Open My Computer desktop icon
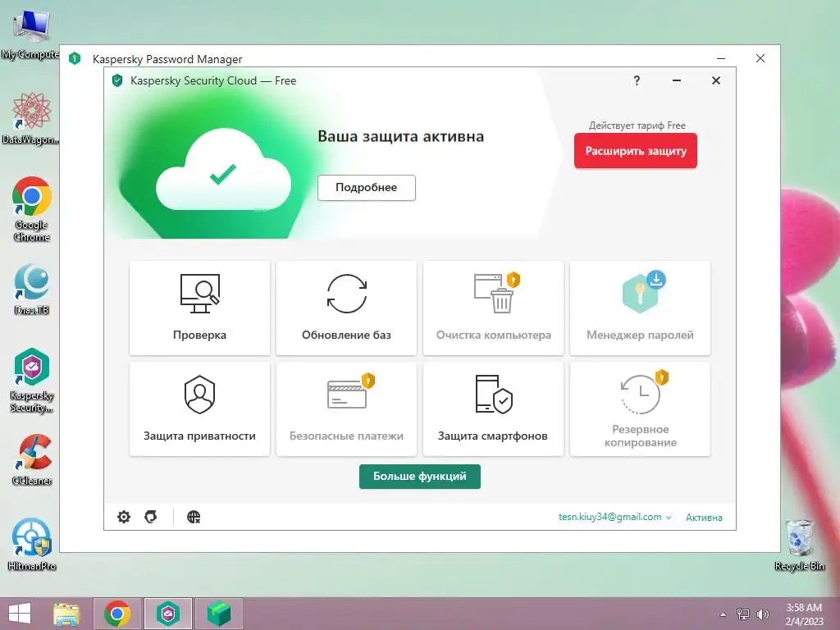The width and height of the screenshot is (840, 630). click(30, 33)
